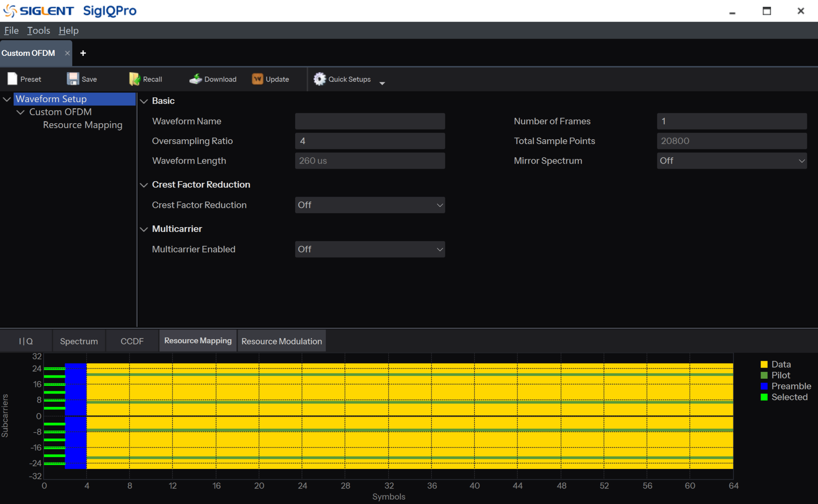Open the Mirror Spectrum dropdown

pyautogui.click(x=731, y=160)
